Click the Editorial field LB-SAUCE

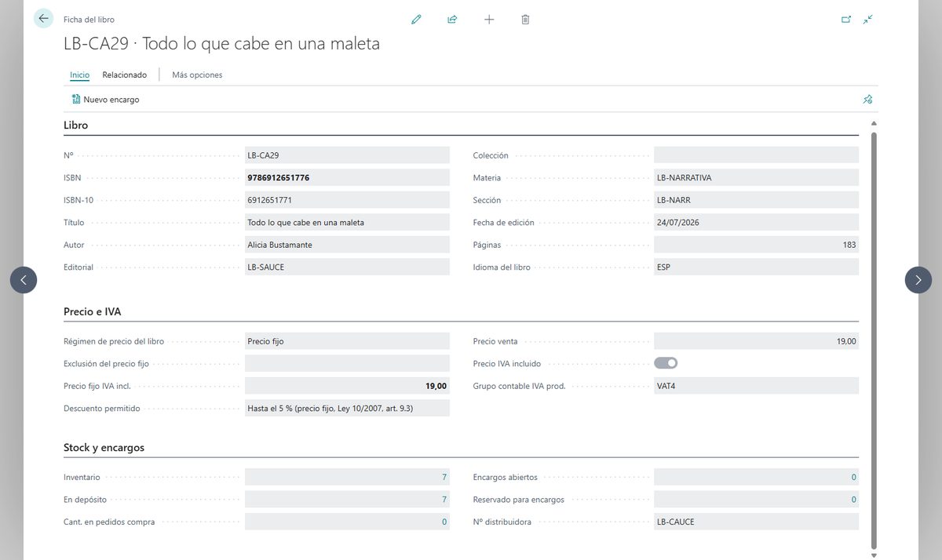tap(347, 267)
